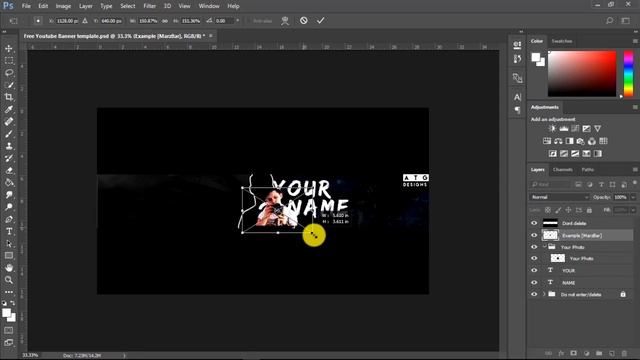
Task: Hide the Do not enter/delete group
Action: 534,294
